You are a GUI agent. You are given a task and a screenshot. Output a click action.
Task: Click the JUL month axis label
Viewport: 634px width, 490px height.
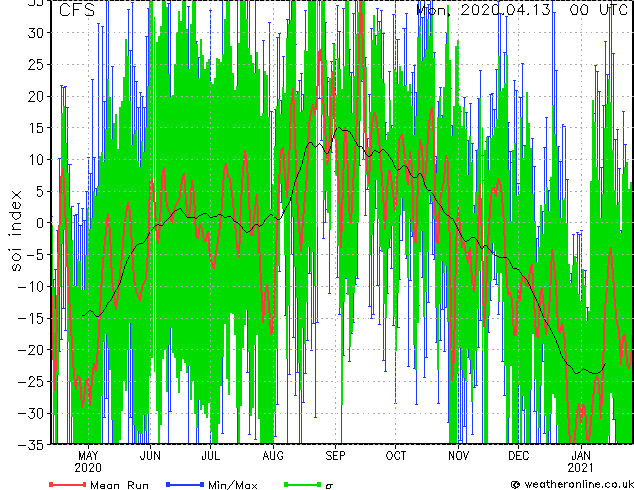pyautogui.click(x=211, y=456)
